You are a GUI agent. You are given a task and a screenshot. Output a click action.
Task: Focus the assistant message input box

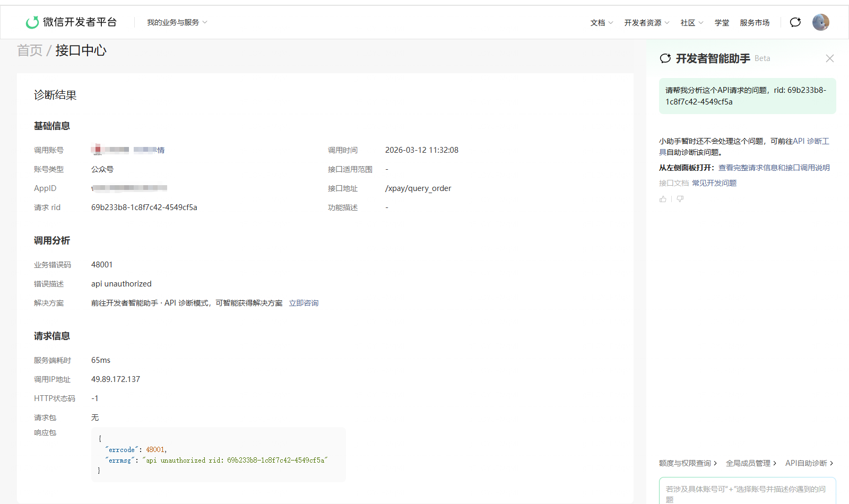pos(747,492)
